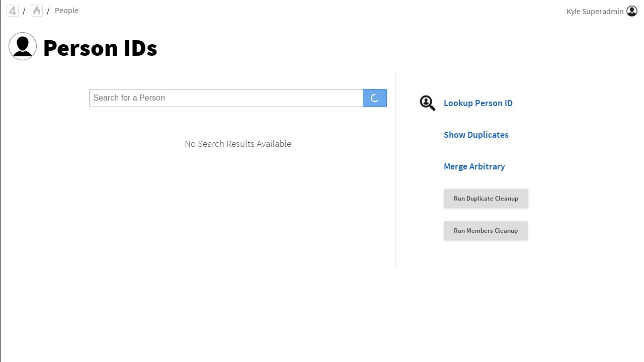This screenshot has width=644, height=362.
Task: Click the large person icon beside Person IDs
Action: pyautogui.click(x=23, y=46)
